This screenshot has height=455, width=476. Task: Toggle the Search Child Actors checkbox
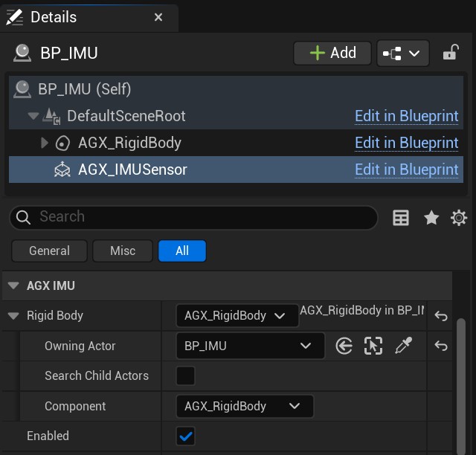pyautogui.click(x=185, y=375)
